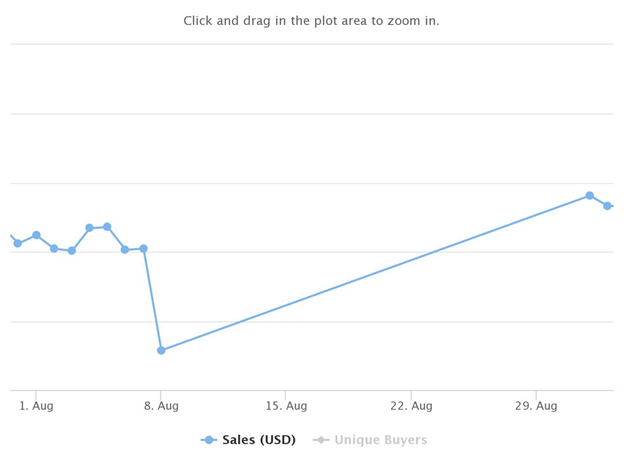Click the 29. Aug axis label
624x468 pixels.
click(536, 406)
